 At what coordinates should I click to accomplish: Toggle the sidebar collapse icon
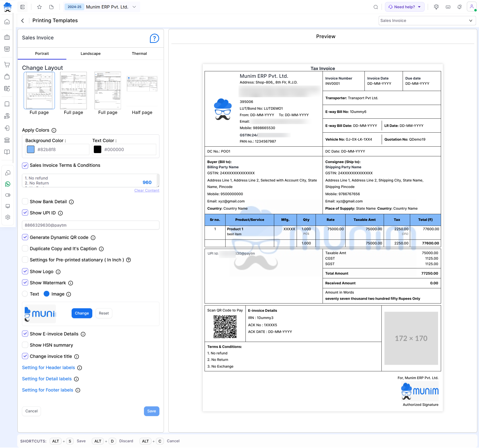click(x=22, y=7)
